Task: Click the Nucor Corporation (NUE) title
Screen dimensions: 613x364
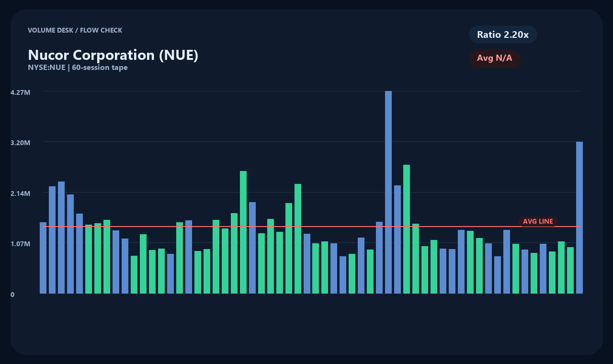Action: [x=113, y=55]
